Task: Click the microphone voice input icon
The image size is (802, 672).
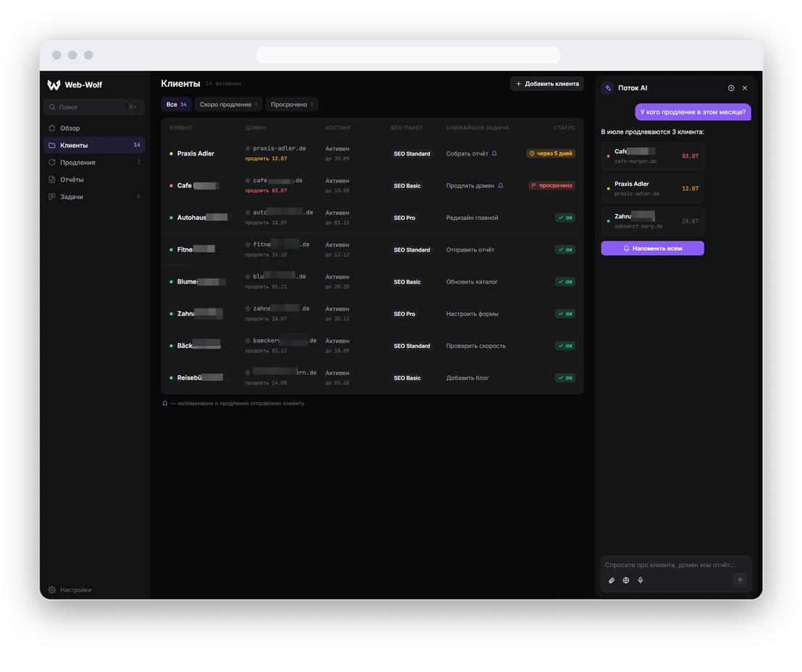Action: (x=640, y=581)
